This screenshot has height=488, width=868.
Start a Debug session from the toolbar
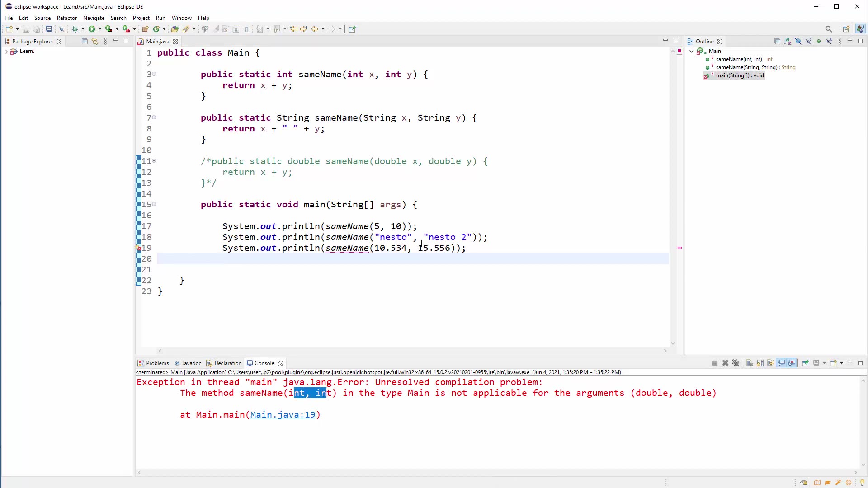[75, 29]
